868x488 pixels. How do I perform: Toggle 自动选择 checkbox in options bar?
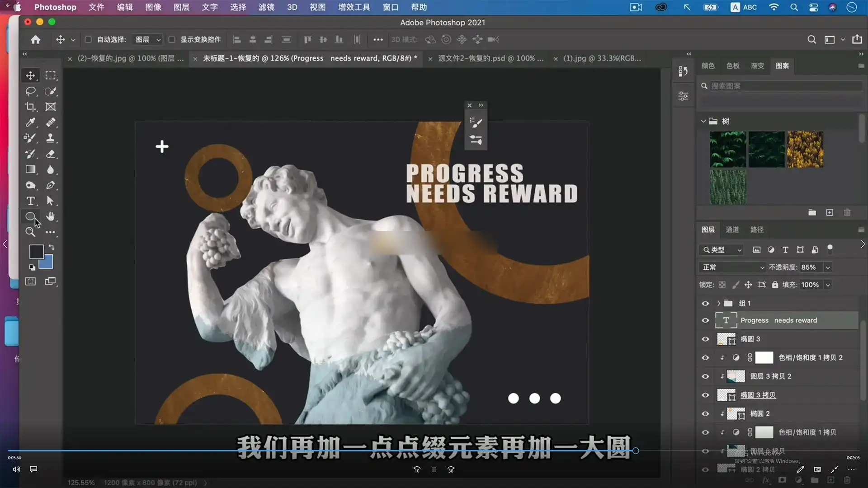point(88,40)
